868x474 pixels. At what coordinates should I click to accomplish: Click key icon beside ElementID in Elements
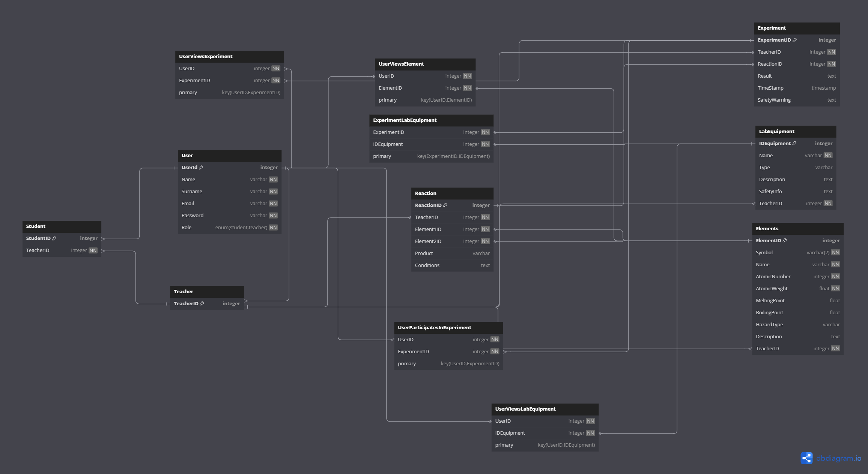click(784, 240)
